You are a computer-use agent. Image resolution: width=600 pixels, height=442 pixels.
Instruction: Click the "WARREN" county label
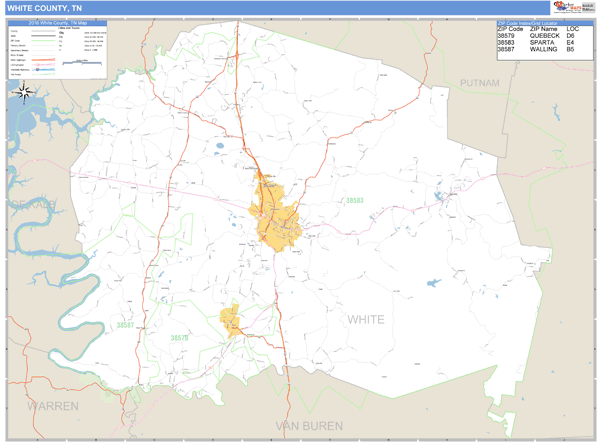click(53, 406)
